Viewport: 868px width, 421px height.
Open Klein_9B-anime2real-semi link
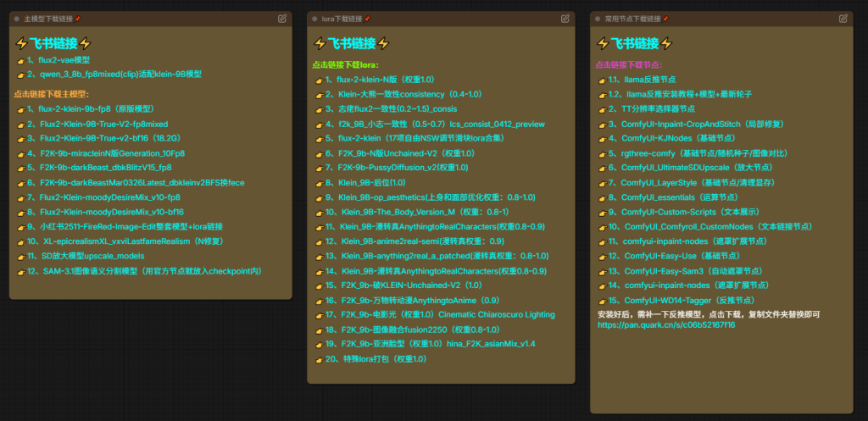pos(415,241)
